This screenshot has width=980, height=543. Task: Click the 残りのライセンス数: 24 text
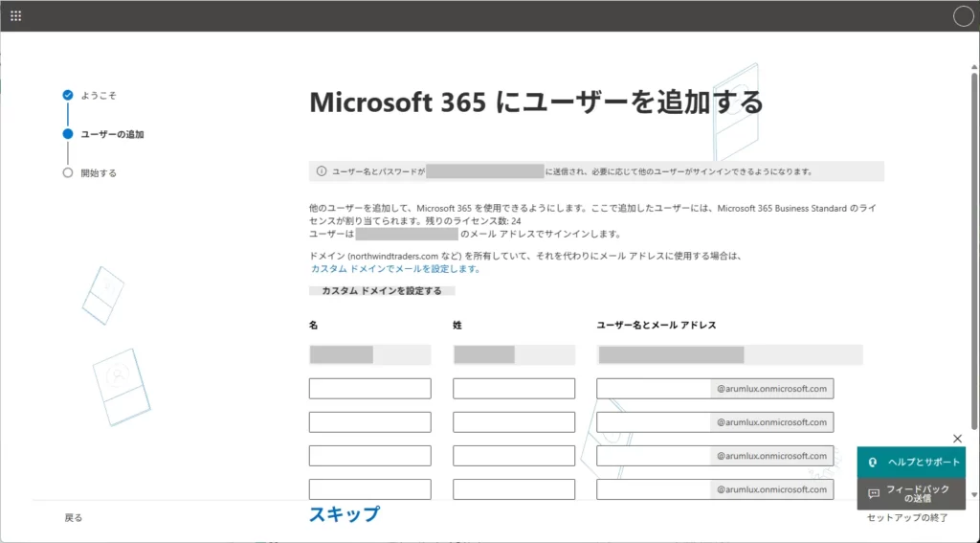tap(473, 221)
